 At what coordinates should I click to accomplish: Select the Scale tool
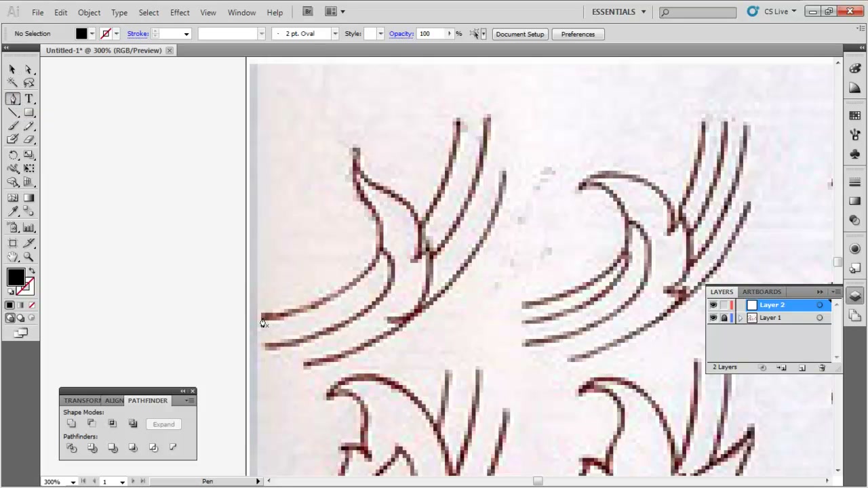(x=28, y=155)
